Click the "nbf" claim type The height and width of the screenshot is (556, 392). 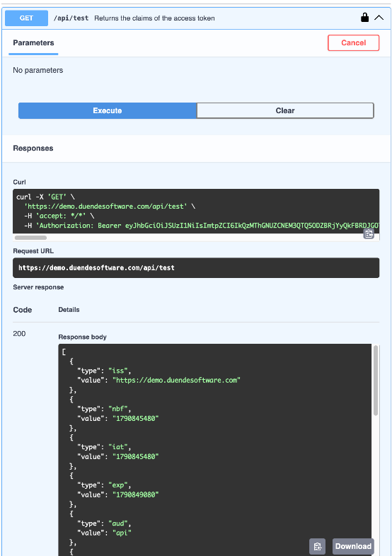[x=120, y=409]
